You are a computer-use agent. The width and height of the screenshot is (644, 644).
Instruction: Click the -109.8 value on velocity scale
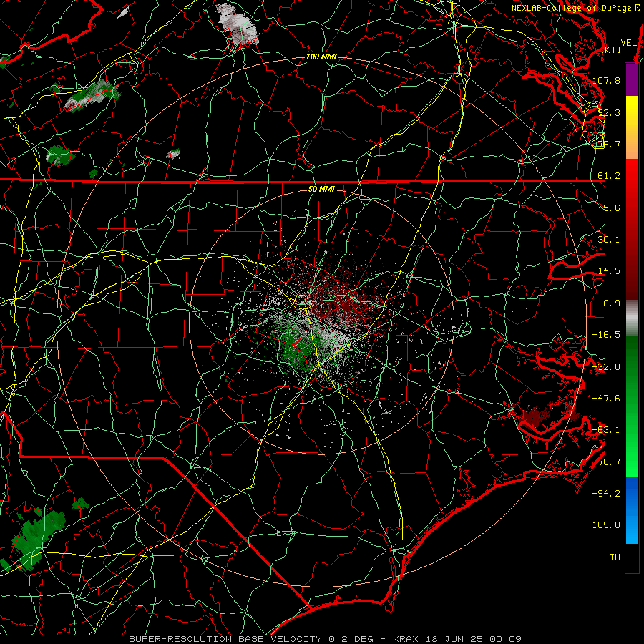(x=604, y=525)
